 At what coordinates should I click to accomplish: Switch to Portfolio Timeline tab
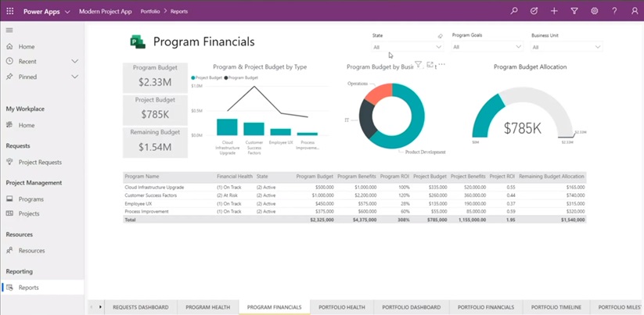556,307
